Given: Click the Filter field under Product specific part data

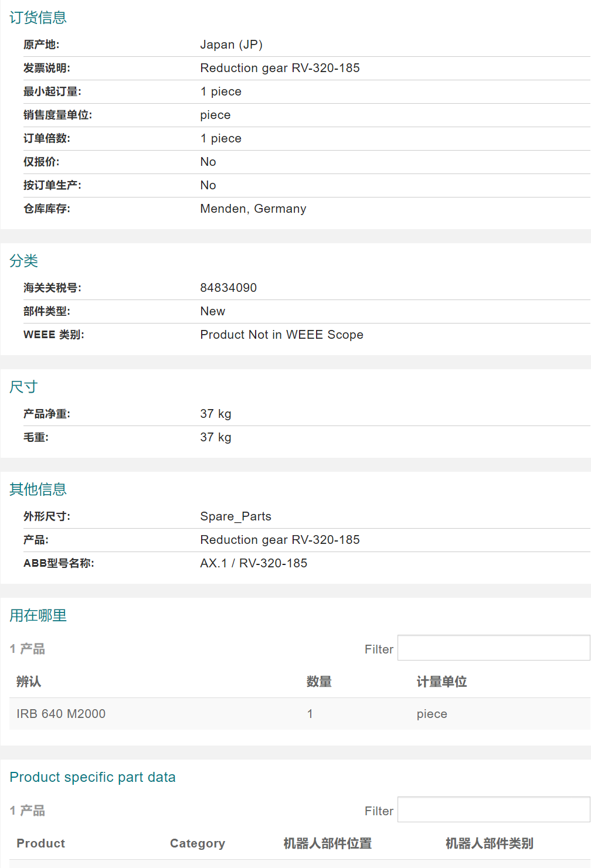Looking at the screenshot, I should point(493,810).
